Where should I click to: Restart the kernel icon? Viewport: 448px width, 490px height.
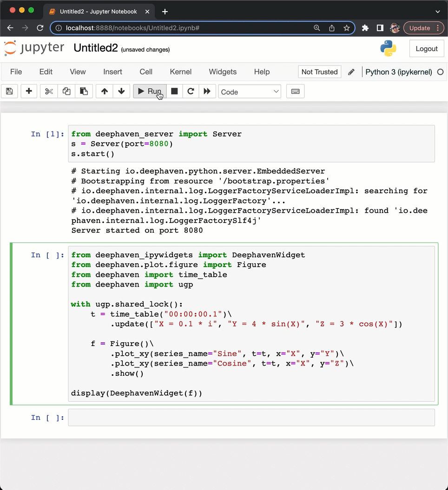pyautogui.click(x=191, y=91)
